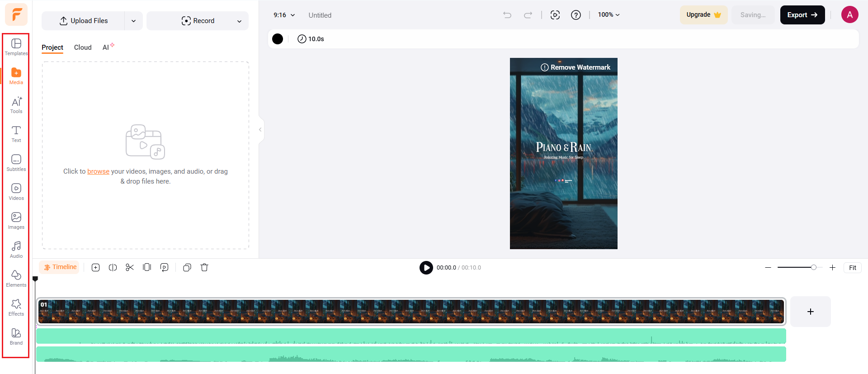
Task: Open the Videos stock panel
Action: (16, 192)
